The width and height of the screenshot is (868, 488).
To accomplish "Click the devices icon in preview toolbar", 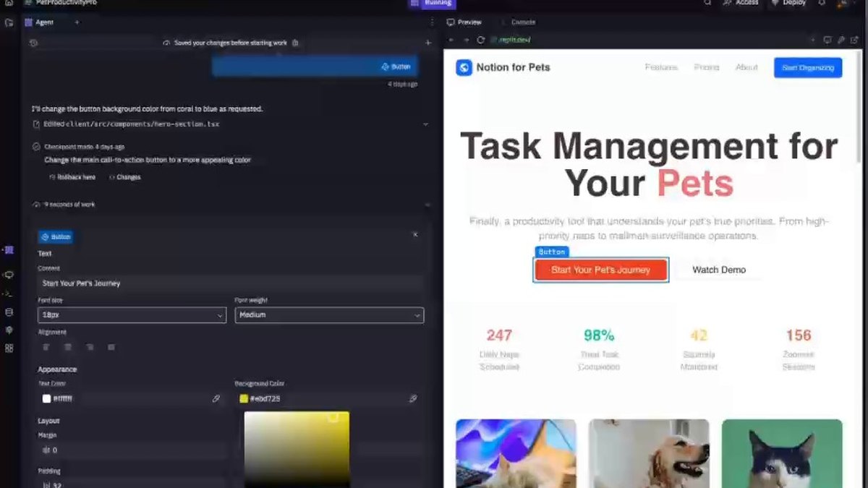I will tap(827, 40).
